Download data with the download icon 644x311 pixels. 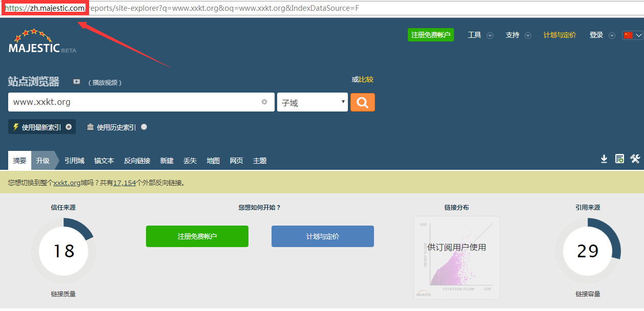click(604, 159)
